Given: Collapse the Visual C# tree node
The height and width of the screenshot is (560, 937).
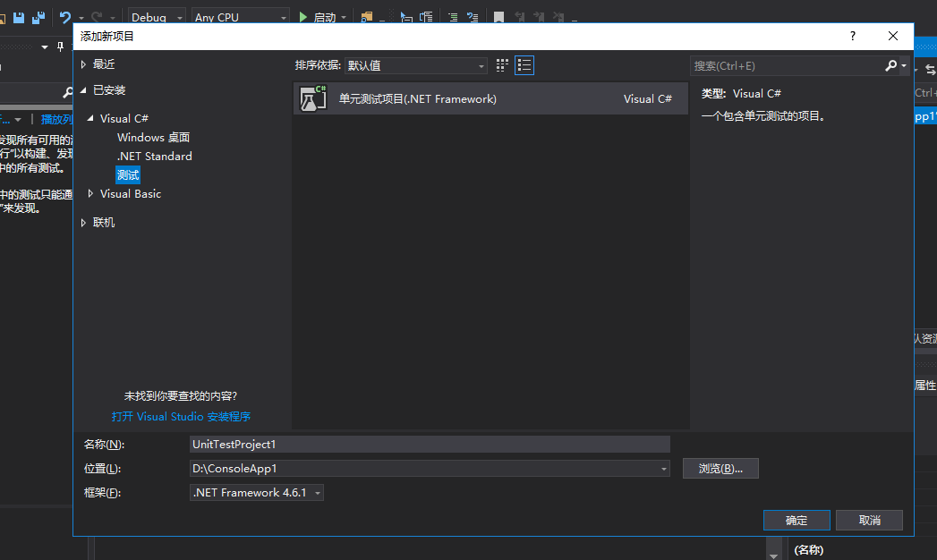Looking at the screenshot, I should (90, 118).
